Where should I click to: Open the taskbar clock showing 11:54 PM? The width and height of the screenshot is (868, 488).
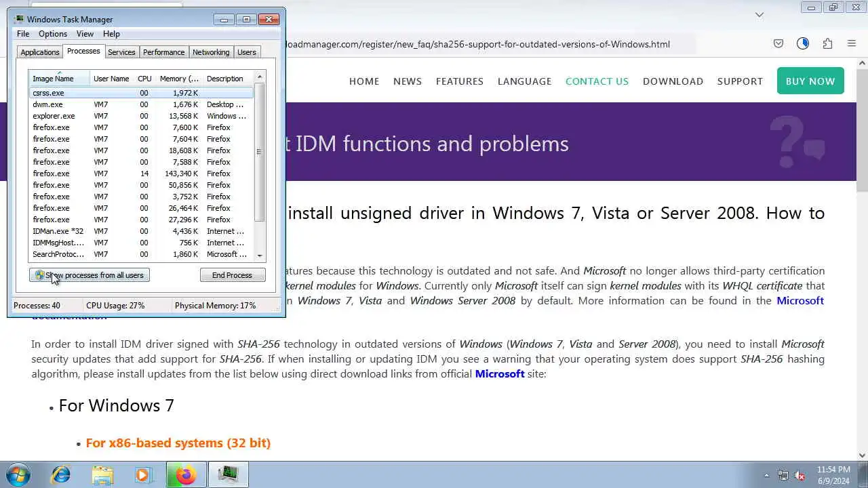pos(833,474)
